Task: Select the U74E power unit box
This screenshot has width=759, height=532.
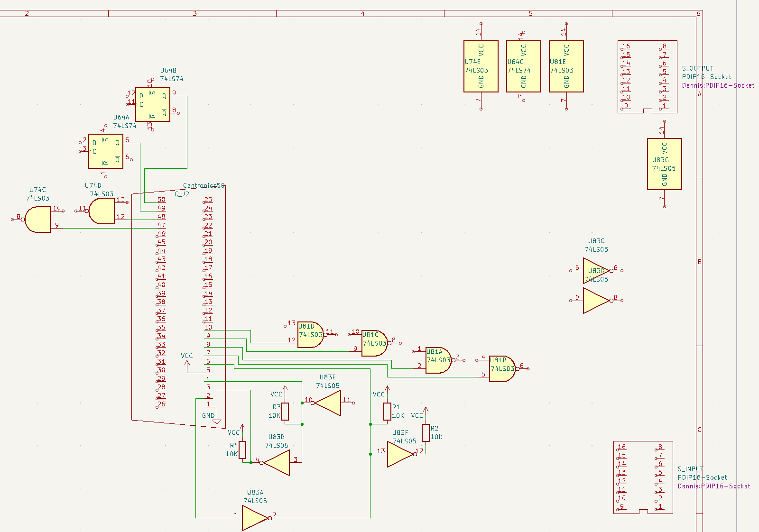Action: (x=481, y=66)
